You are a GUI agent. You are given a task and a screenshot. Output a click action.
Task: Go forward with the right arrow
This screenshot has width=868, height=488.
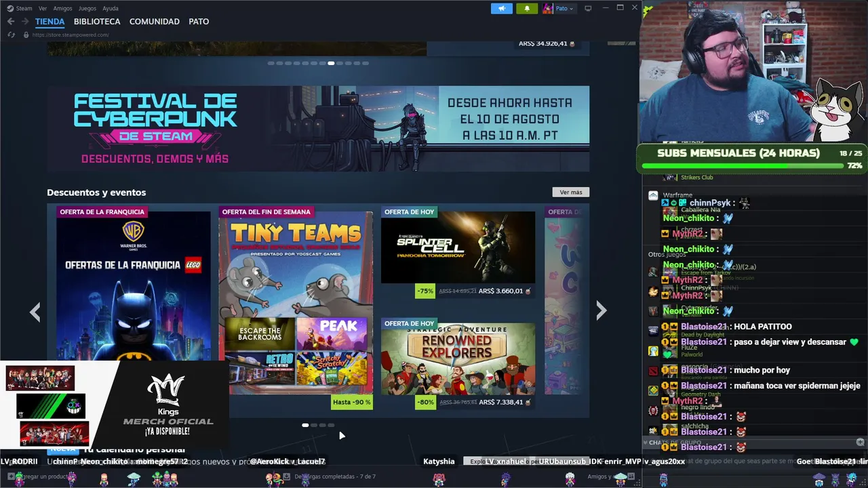25,22
